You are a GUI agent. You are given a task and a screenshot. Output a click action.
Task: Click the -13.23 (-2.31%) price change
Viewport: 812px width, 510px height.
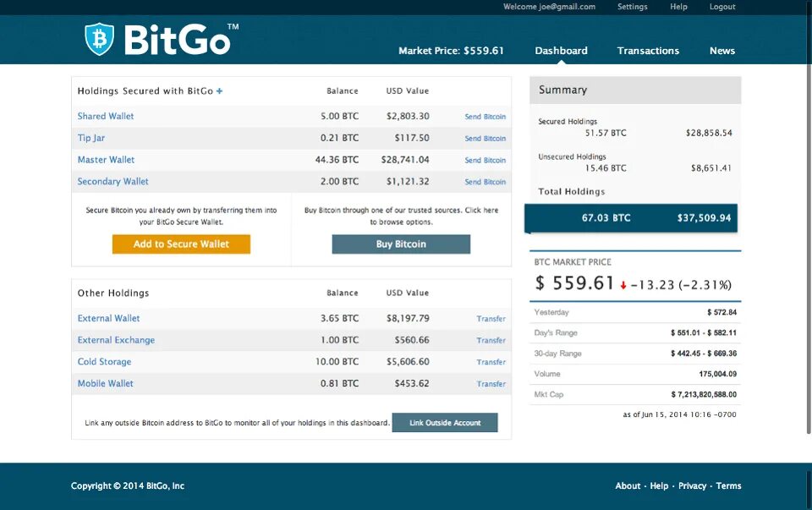[681, 285]
